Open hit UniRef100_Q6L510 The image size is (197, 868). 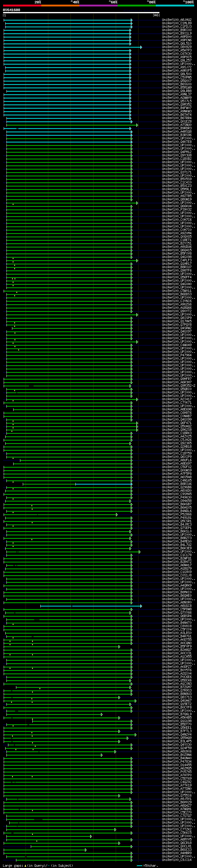[177, 43]
